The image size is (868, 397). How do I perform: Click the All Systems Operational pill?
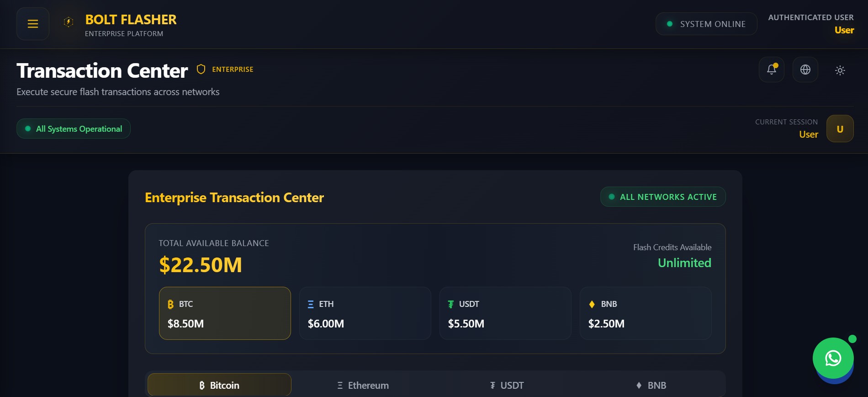click(x=73, y=129)
